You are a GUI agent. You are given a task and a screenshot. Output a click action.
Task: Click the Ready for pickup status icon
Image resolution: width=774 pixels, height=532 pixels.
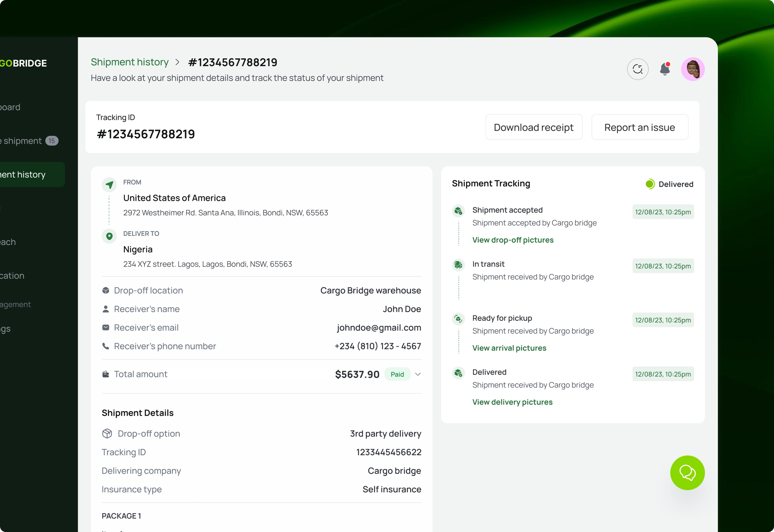pos(458,319)
